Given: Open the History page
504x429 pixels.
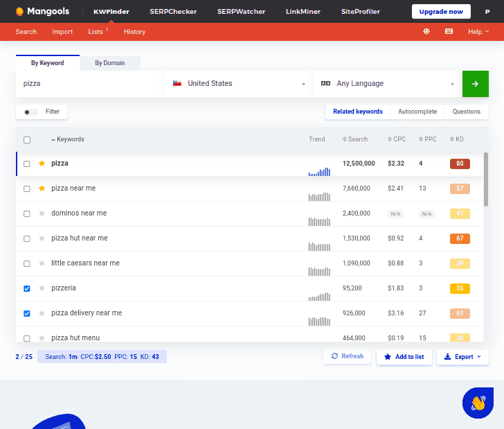Looking at the screenshot, I should click(x=135, y=32).
